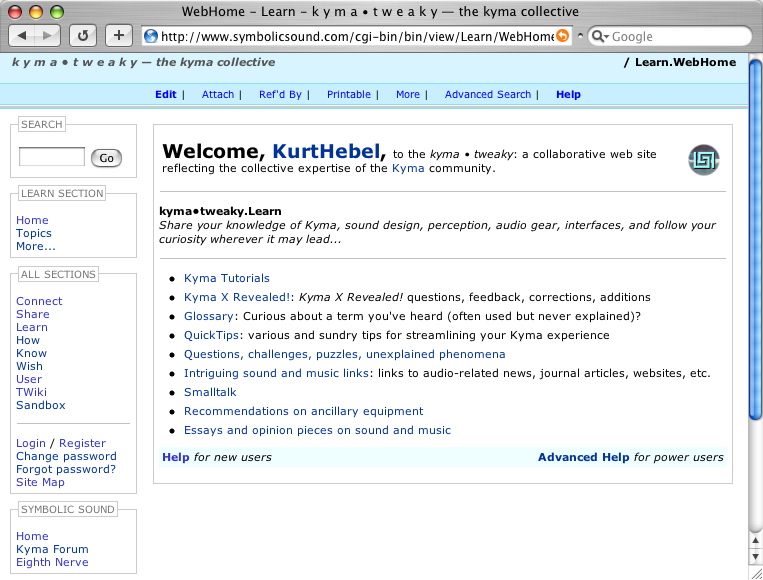Open the Attach link in top toolbar
Viewport: 763px width, 580px height.
tap(218, 94)
